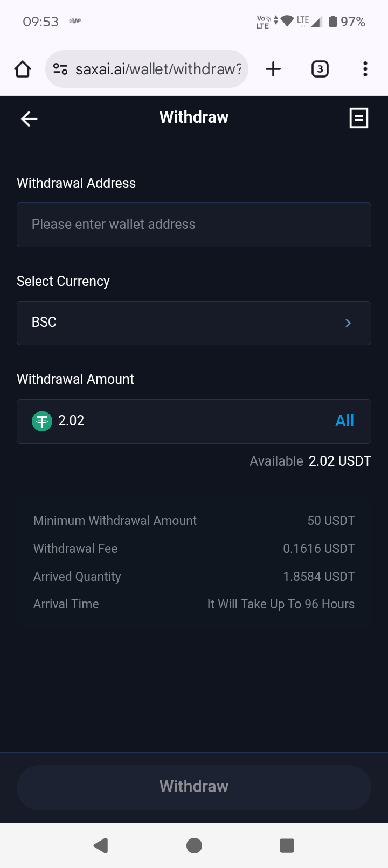Show open tabs switcher
The image size is (388, 868).
pyautogui.click(x=320, y=69)
